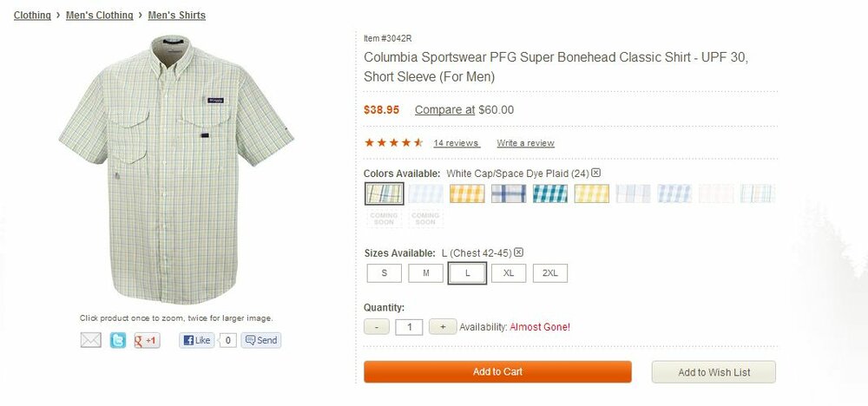Click the Facebook Send button

coord(261,340)
